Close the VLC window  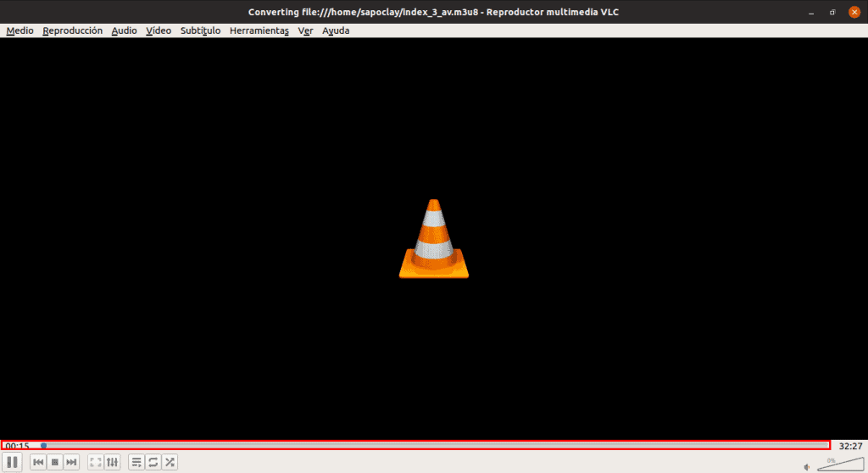pos(854,12)
